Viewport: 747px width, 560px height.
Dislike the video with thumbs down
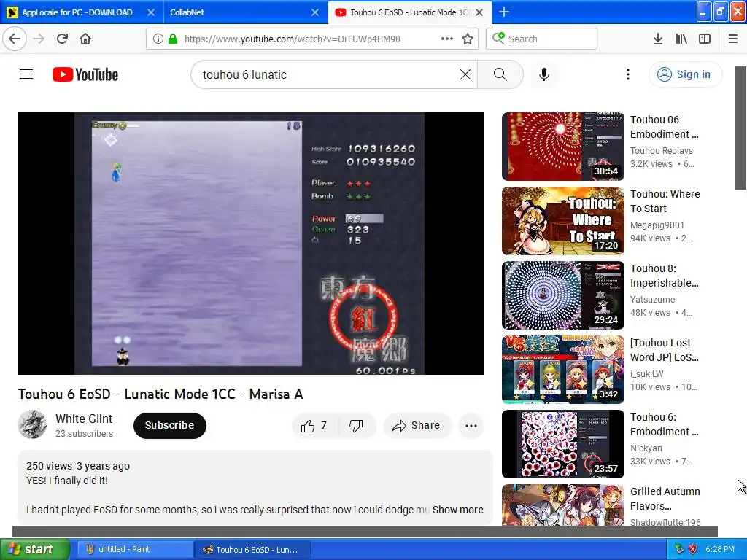(356, 425)
